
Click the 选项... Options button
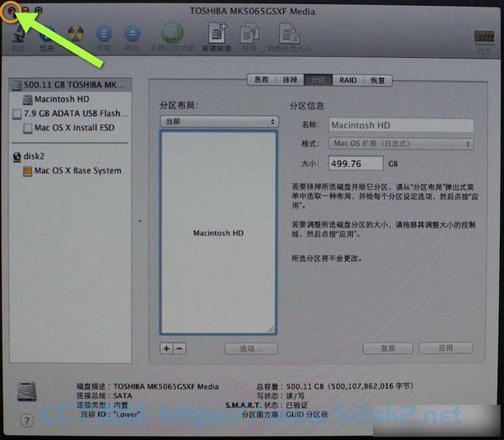pyautogui.click(x=251, y=348)
